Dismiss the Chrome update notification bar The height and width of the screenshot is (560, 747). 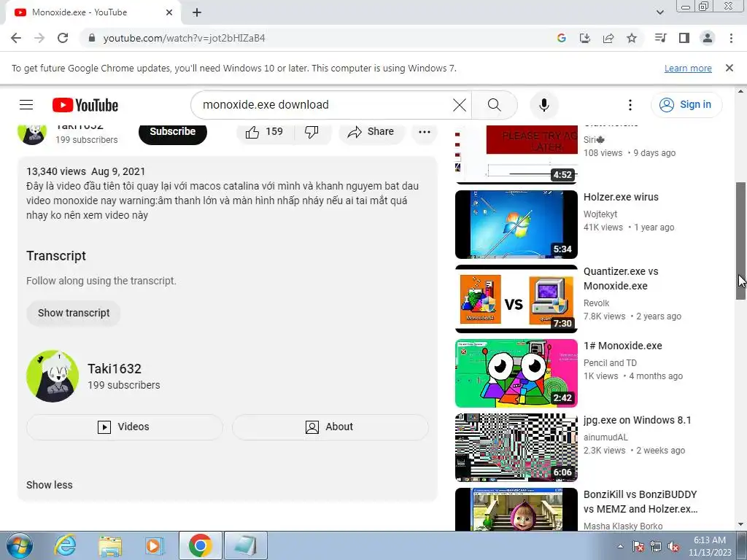729,68
